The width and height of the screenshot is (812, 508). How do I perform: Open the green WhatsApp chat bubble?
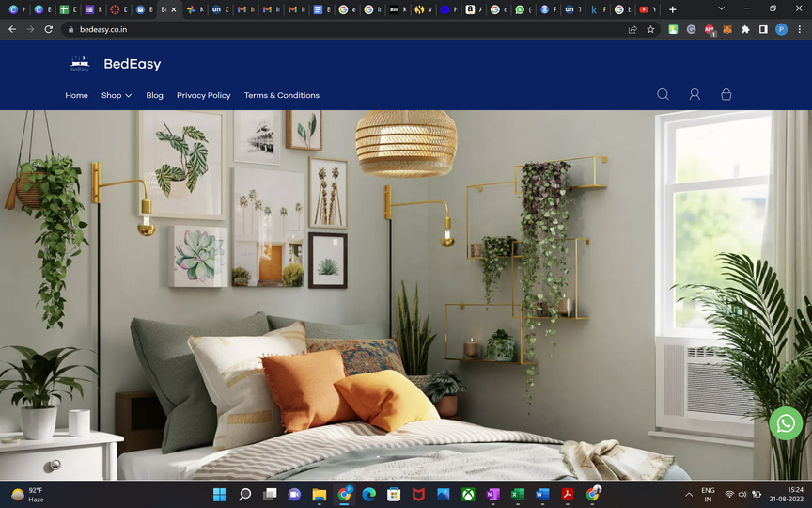click(786, 423)
